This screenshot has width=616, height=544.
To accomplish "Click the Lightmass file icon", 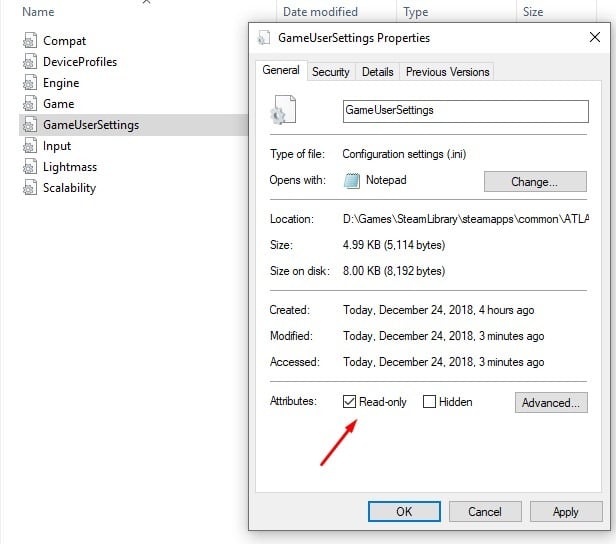I will tap(28, 167).
